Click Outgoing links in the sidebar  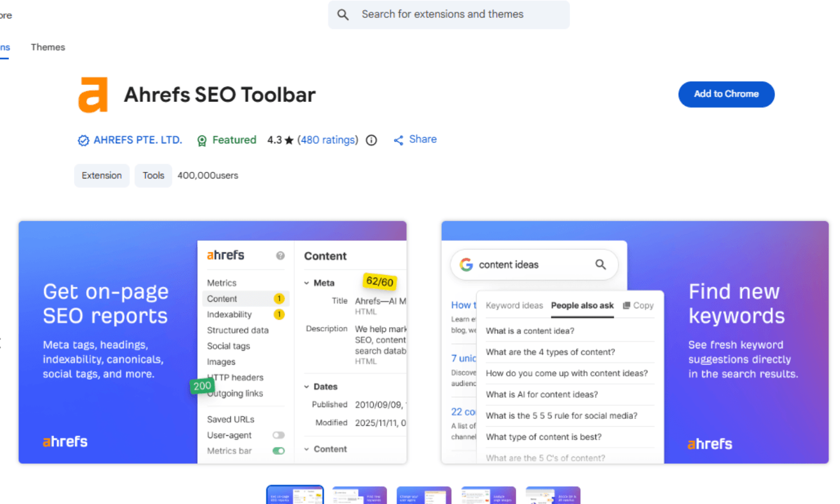coord(235,393)
